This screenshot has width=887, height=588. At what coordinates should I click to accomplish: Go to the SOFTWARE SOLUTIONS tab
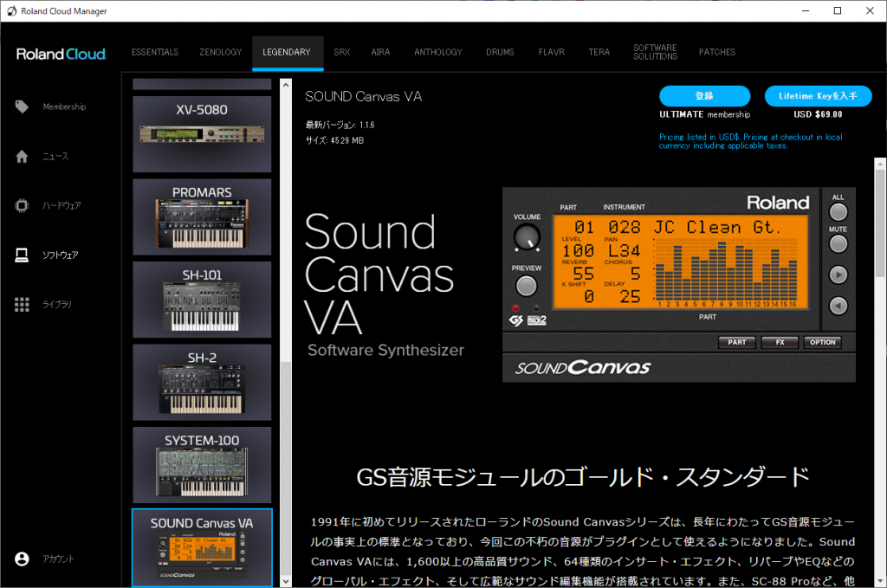tap(655, 52)
